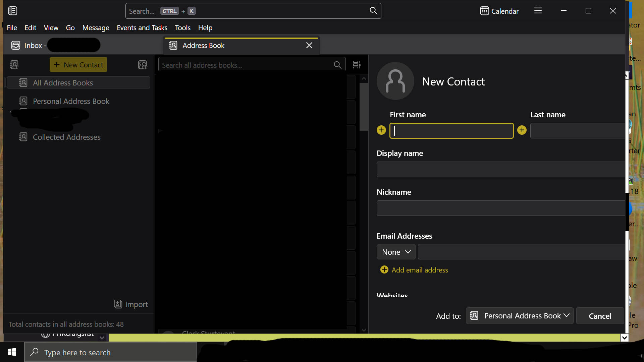This screenshot has height=362, width=644.
Task: Open the Tools menu
Action: click(x=182, y=28)
